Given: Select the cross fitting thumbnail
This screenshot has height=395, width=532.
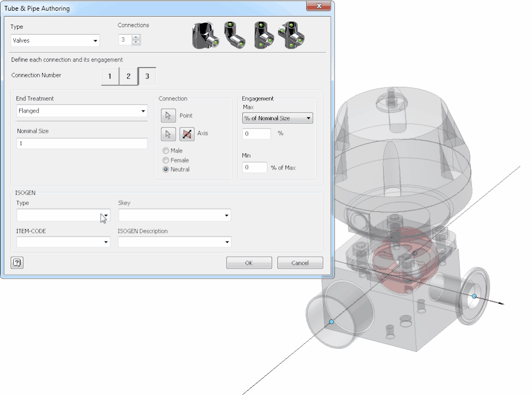Looking at the screenshot, I should coord(291,35).
